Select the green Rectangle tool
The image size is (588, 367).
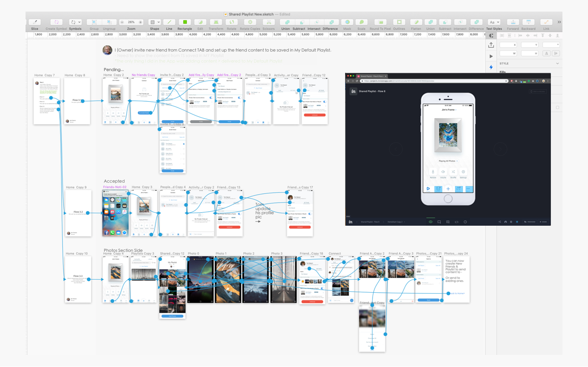coord(185,22)
